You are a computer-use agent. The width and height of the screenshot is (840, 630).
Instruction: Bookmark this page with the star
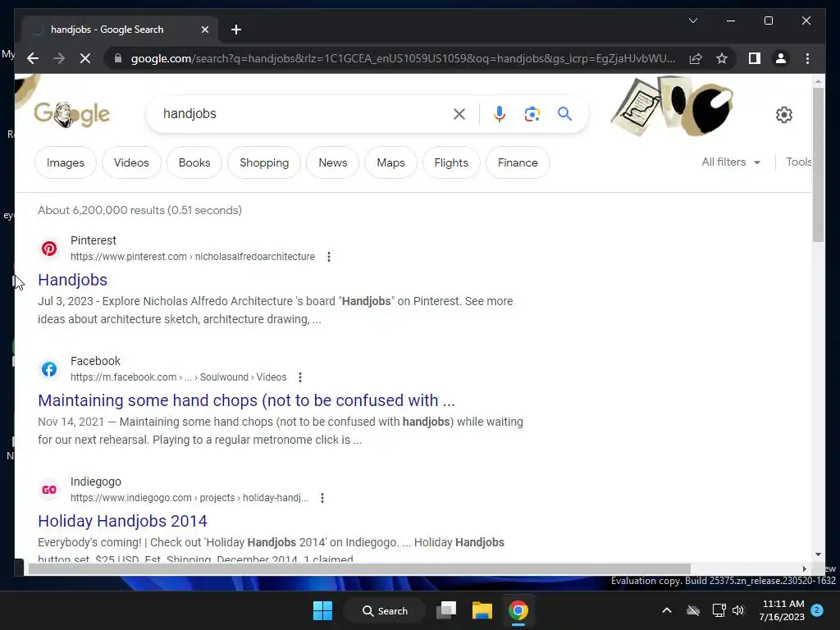[x=722, y=58]
